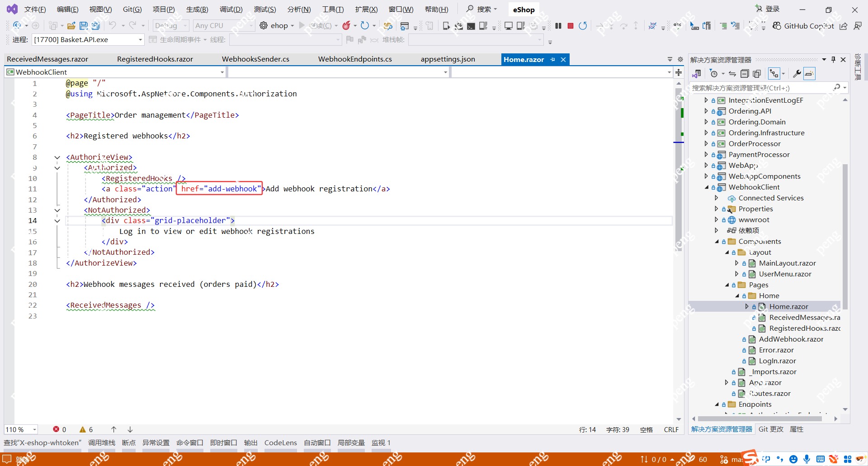868x466 pixels.
Task: Close the Solution Explorer panel
Action: click(843, 60)
